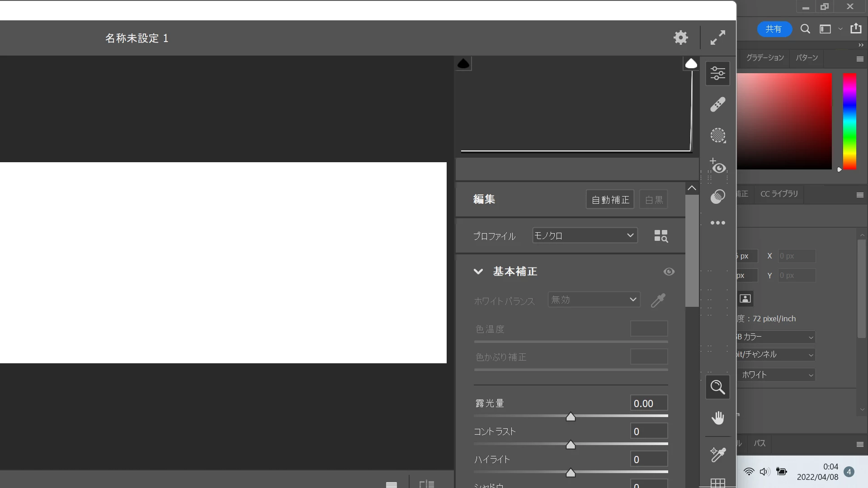The width and height of the screenshot is (868, 488).
Task: Open the Masking tool circle icon
Action: tap(717, 135)
